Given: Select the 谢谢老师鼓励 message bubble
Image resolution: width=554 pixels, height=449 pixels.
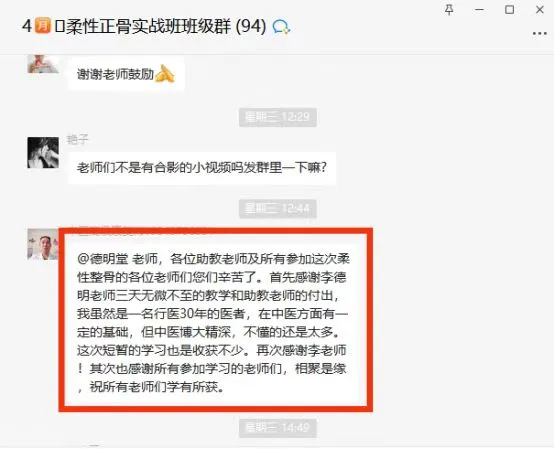Looking at the screenshot, I should (126, 74).
